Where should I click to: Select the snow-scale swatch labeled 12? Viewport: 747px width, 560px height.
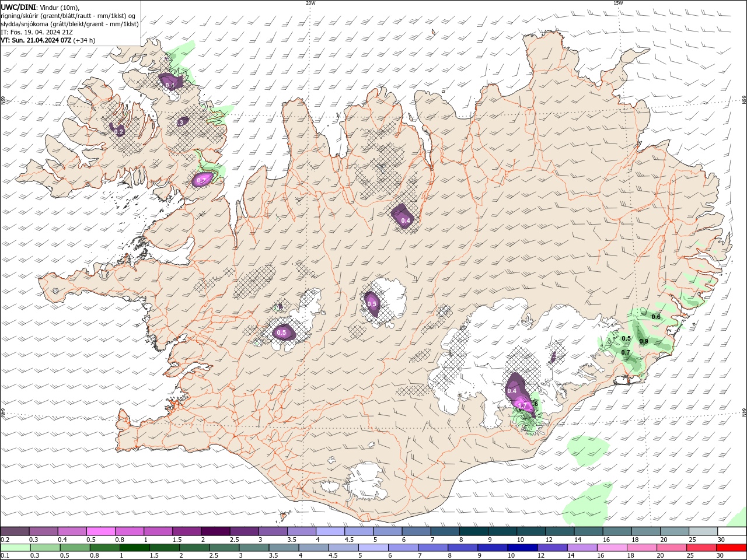(x=560, y=531)
